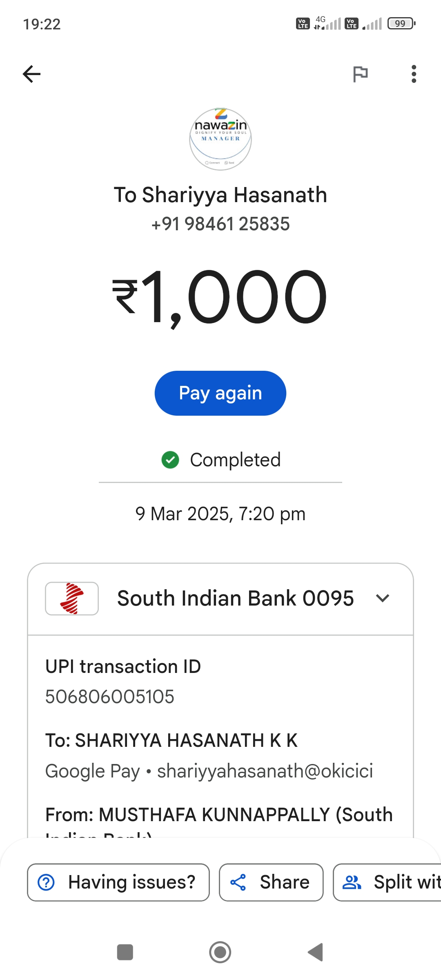Tap the back arrow icon

click(31, 74)
